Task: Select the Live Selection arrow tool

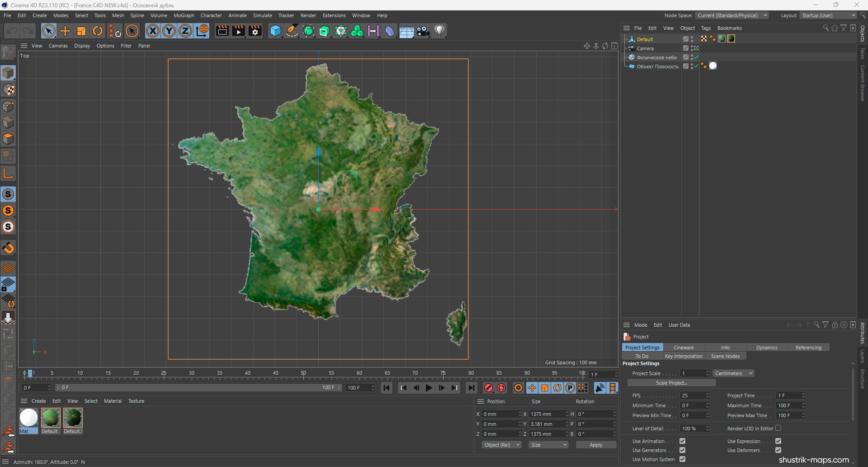Action: click(49, 31)
